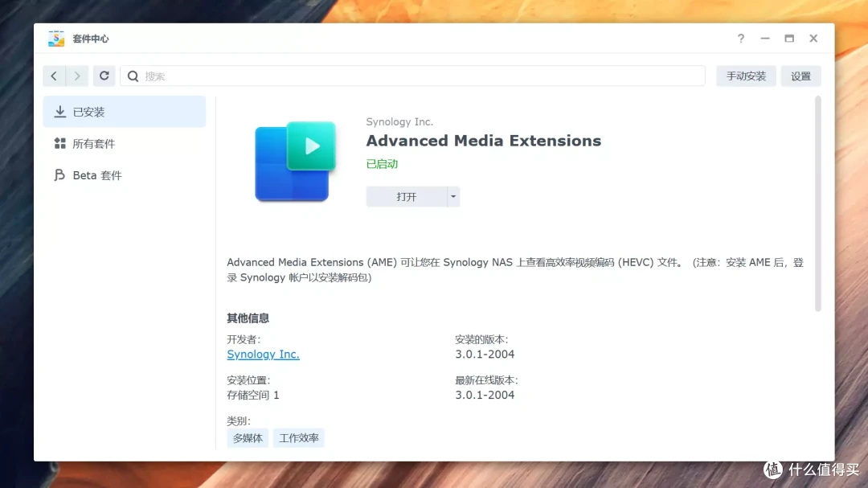Click the Advanced Media Extensions package icon

[x=295, y=161]
